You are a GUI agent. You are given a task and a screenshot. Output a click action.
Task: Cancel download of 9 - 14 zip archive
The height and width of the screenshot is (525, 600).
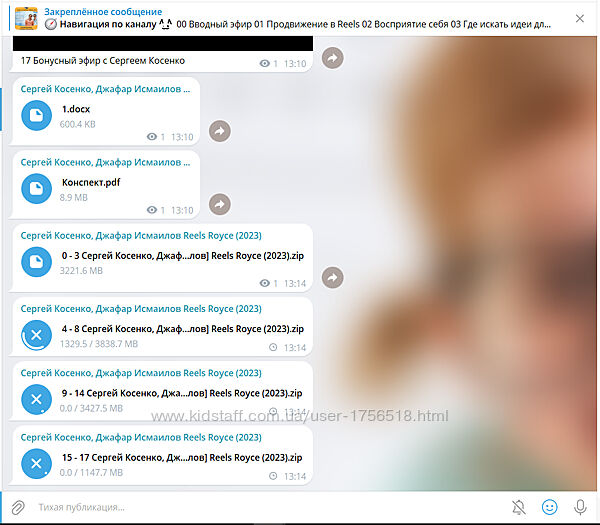coord(37,400)
